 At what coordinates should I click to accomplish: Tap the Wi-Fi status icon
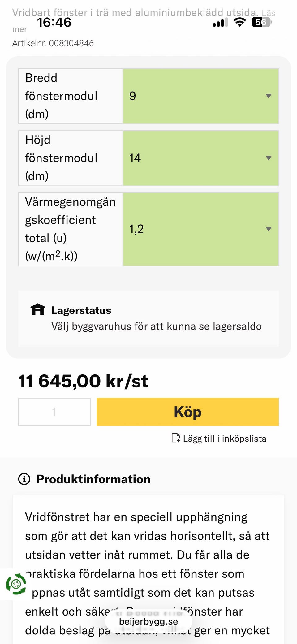[x=239, y=22]
